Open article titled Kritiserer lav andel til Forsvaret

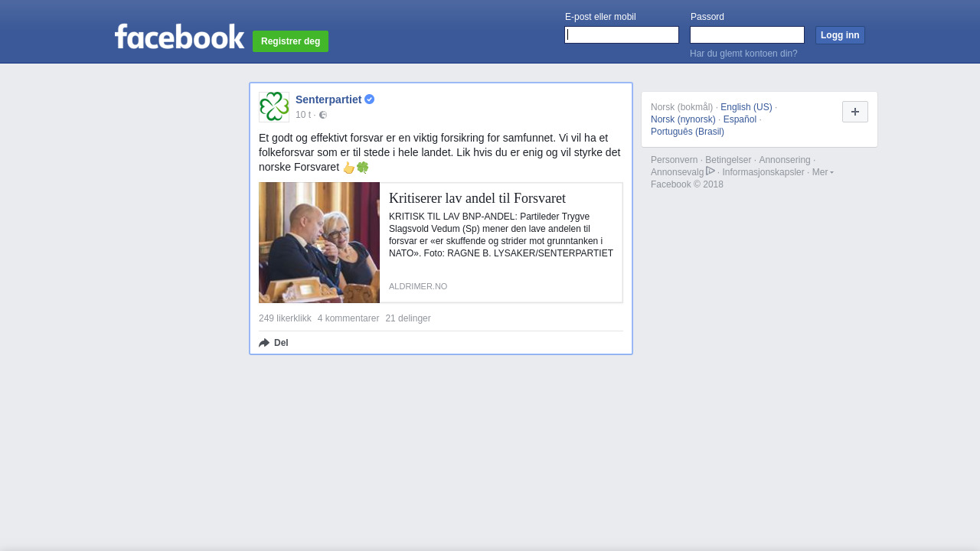click(x=477, y=198)
